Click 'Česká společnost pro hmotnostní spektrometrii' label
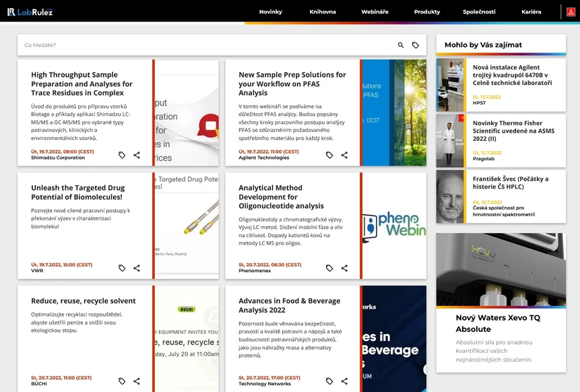The height and width of the screenshot is (392, 580). tap(504, 211)
